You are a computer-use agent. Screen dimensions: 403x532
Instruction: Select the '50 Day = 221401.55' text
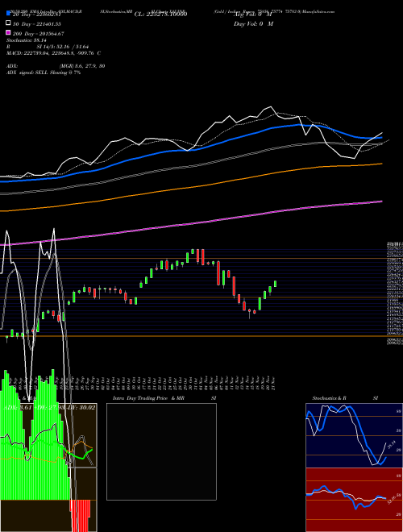(x=37, y=23)
